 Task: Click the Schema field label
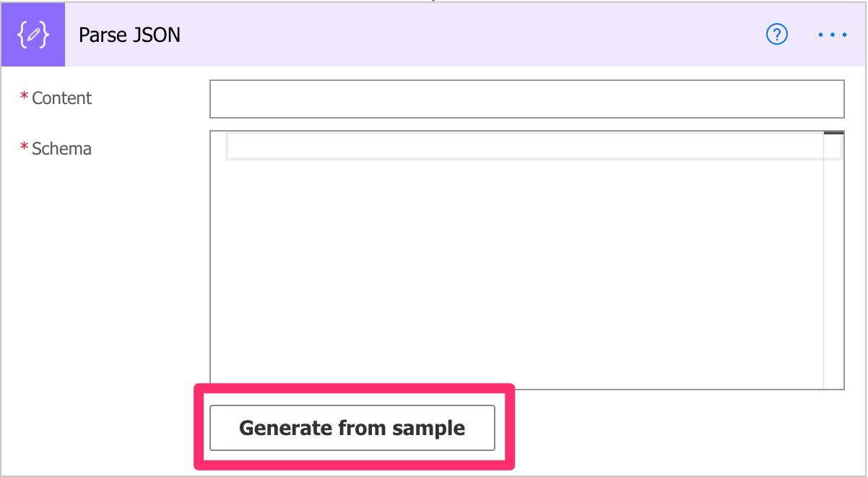61,149
